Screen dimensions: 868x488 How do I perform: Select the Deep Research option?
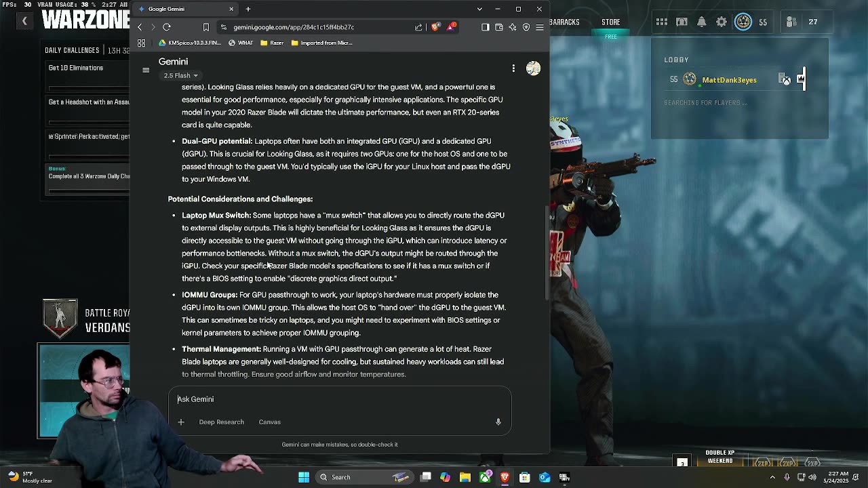click(221, 422)
